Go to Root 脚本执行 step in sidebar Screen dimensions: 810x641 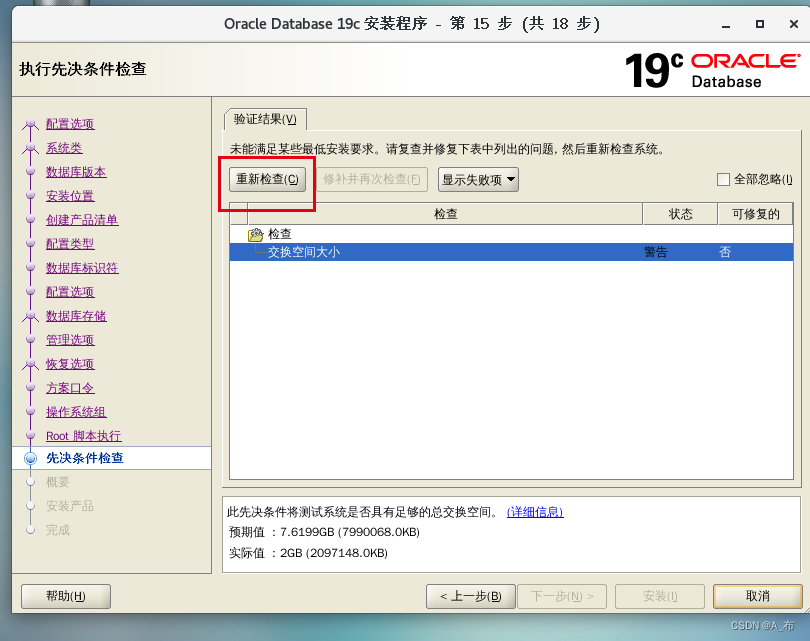[x=84, y=436]
